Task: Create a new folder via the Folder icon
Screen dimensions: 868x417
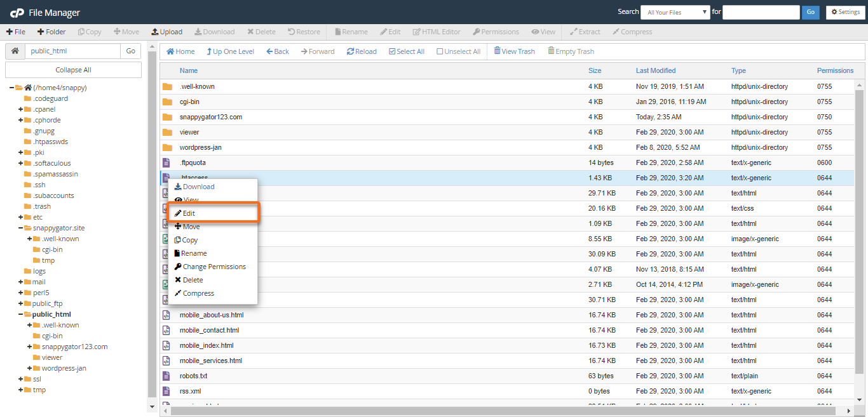Action: pos(51,31)
